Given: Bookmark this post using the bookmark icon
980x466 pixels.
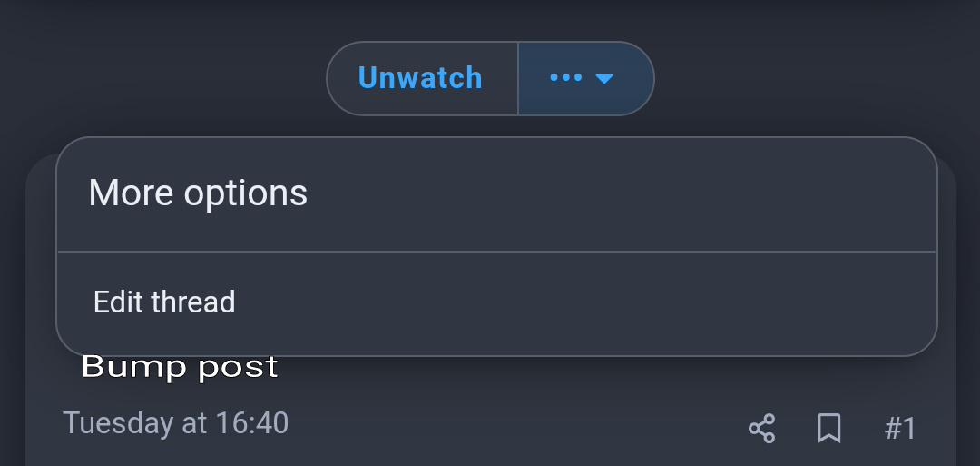Looking at the screenshot, I should pos(828,429).
